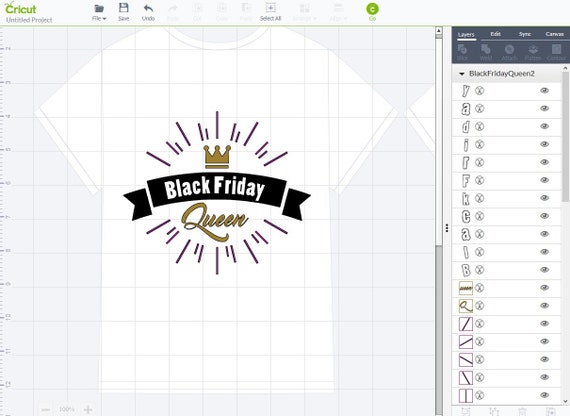
Task: Click the zoom in plus button
Action: (88, 409)
